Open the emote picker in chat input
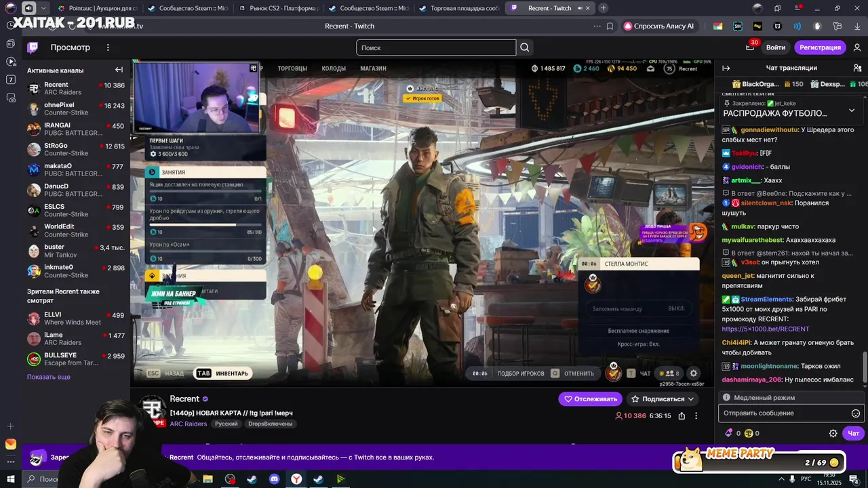Viewport: 868px width, 488px height. pyautogui.click(x=856, y=413)
